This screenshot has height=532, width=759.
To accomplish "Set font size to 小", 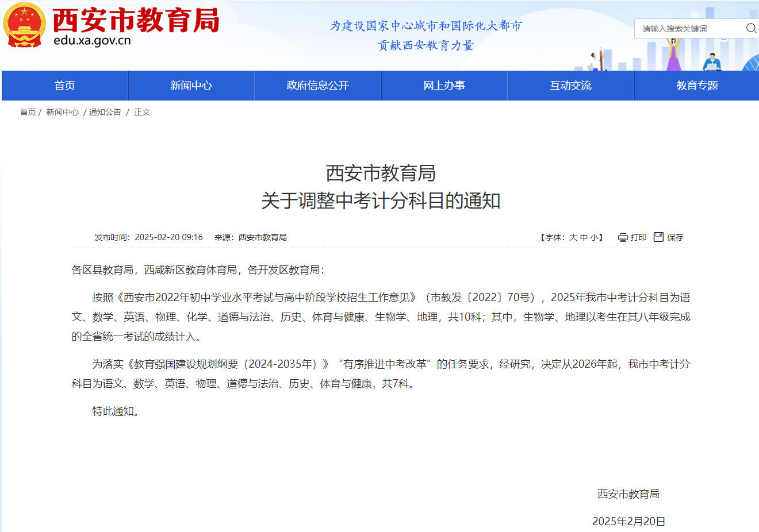I will click(x=594, y=237).
